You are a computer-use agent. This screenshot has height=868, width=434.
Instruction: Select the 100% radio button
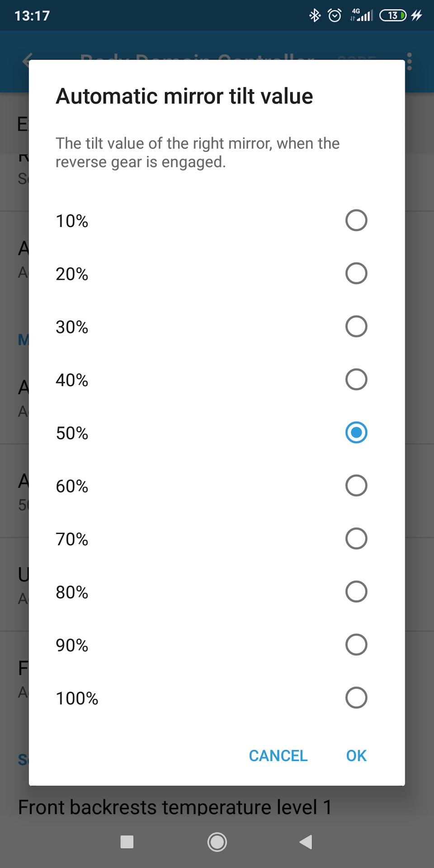(x=356, y=698)
